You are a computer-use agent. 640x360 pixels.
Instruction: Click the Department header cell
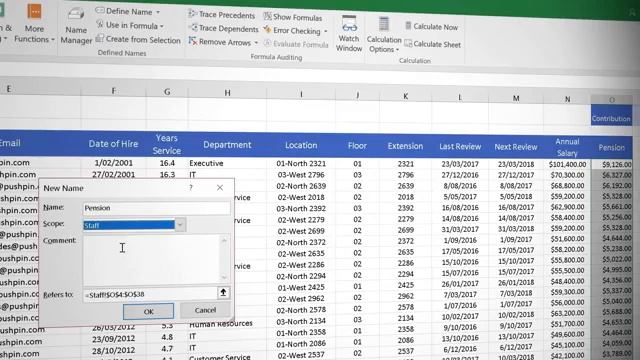[x=227, y=145]
